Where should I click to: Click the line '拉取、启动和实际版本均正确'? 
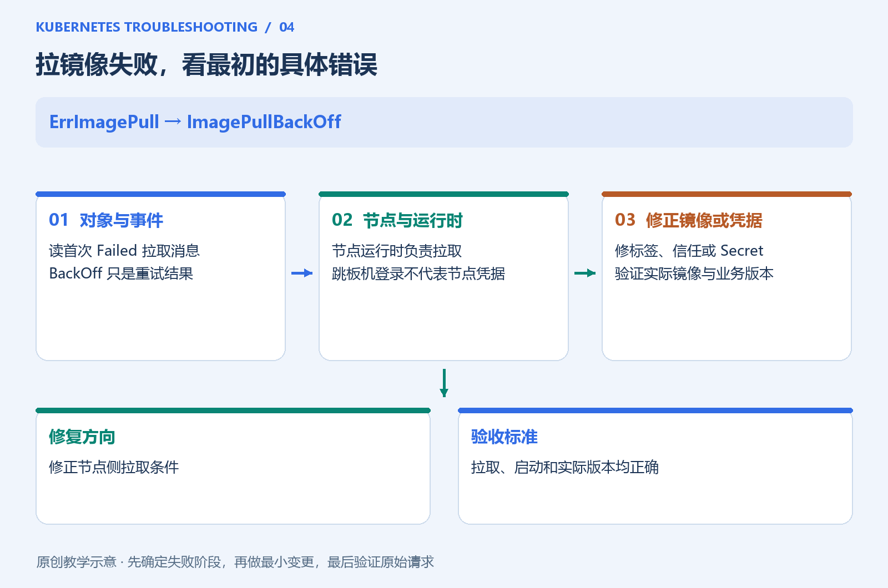[565, 467]
